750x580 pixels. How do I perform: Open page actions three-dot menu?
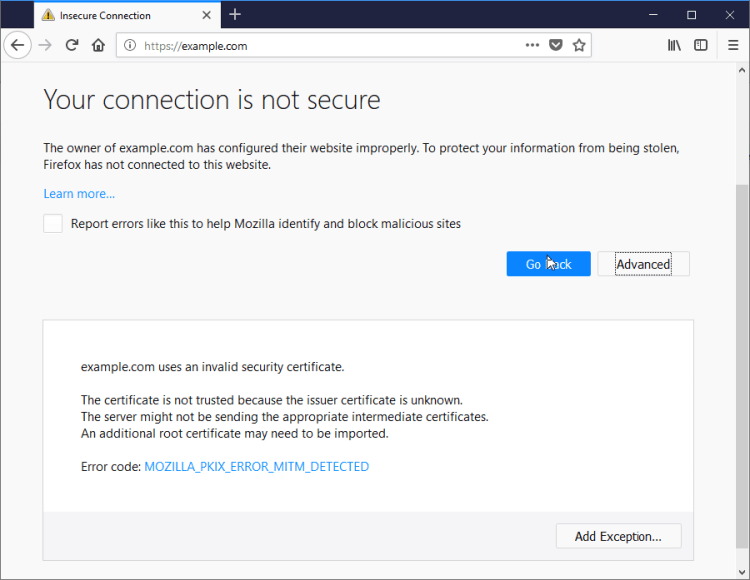tap(532, 45)
